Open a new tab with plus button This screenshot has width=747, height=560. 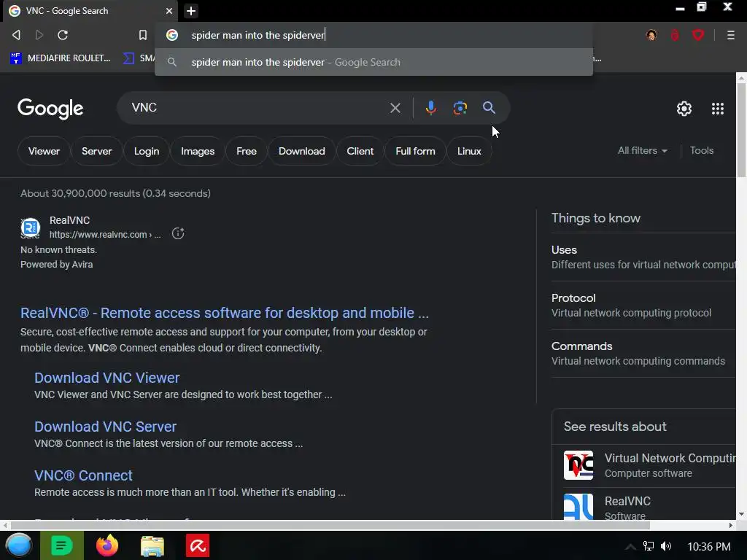coord(191,11)
